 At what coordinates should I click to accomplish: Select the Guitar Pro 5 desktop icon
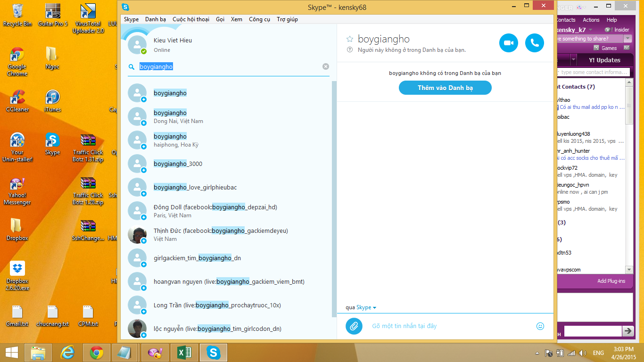(53, 15)
